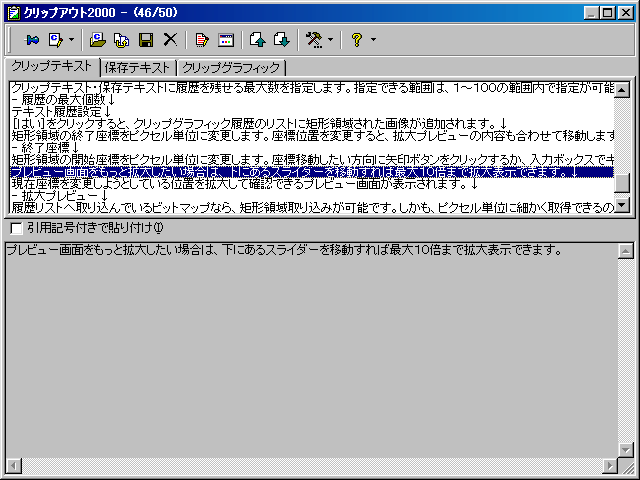Select the row '- 拡大プレビュー↓'
Image resolution: width=640 pixels, height=480 pixels.
(x=312, y=196)
